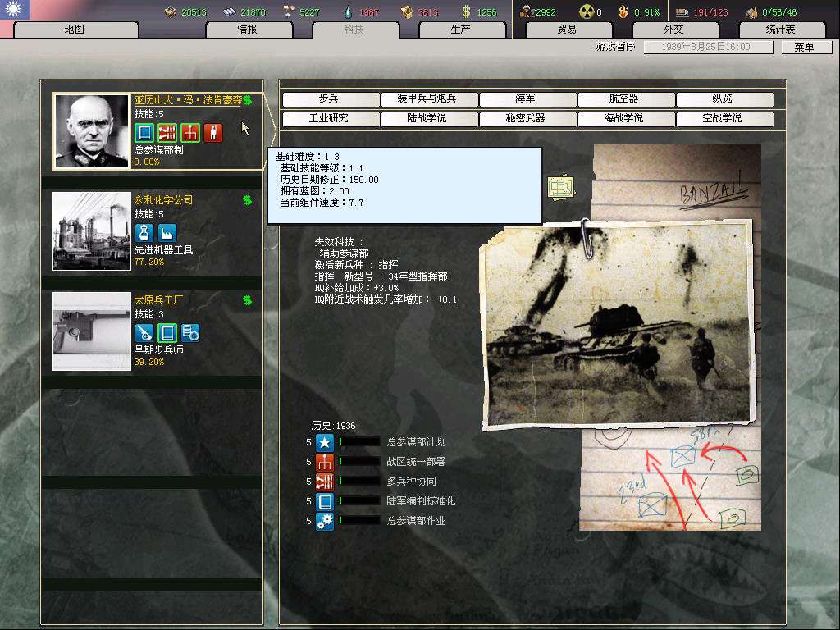This screenshot has height=630, width=840.
Task: Click the red soldier icon under 技能:5
Action: (x=213, y=132)
